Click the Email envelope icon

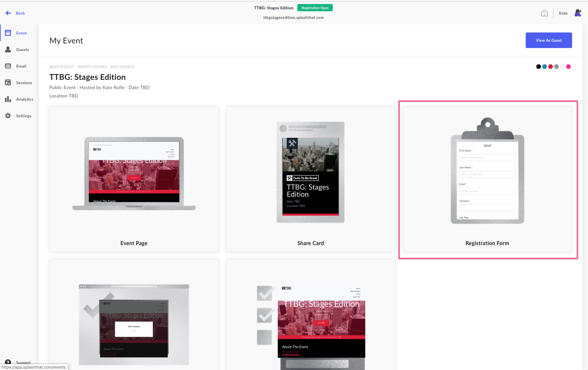point(8,66)
